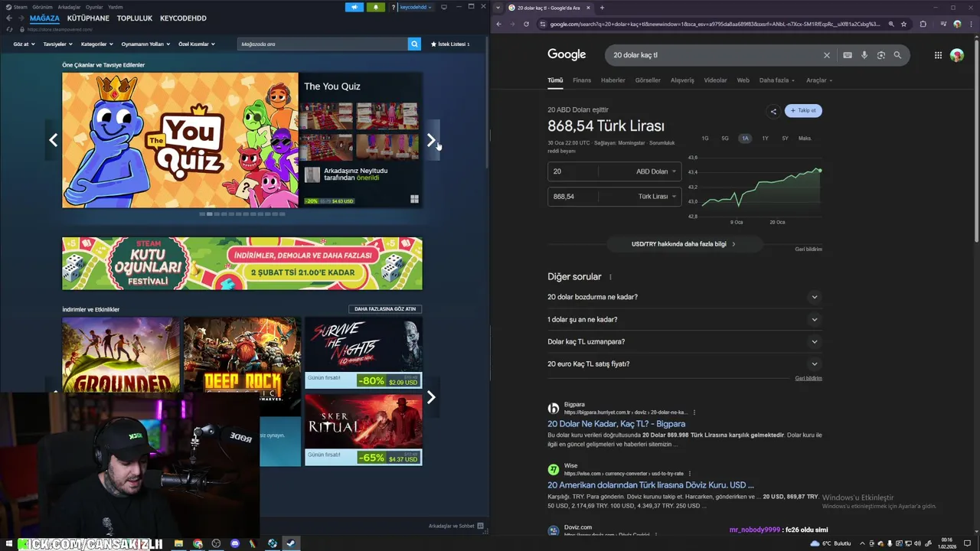Switch to the TOPLULUK tab in Steam

point(135,18)
